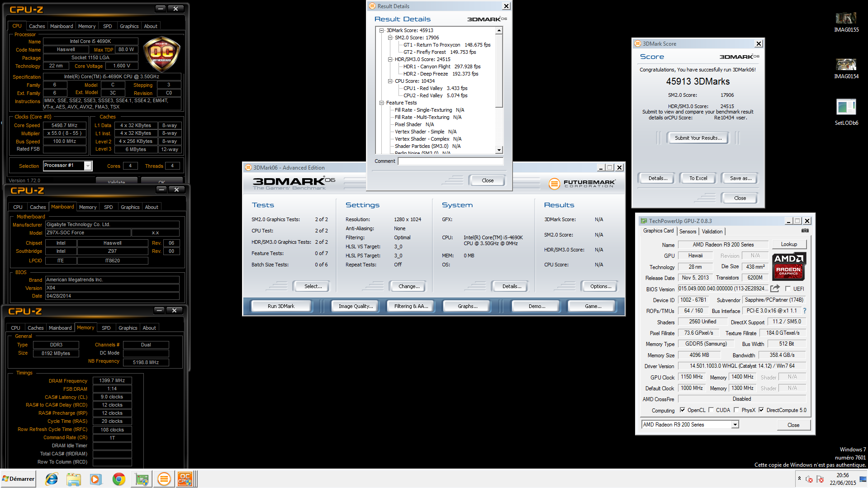868x488 pixels.
Task: Open Sensors tab in GPU-Z
Action: (x=688, y=231)
